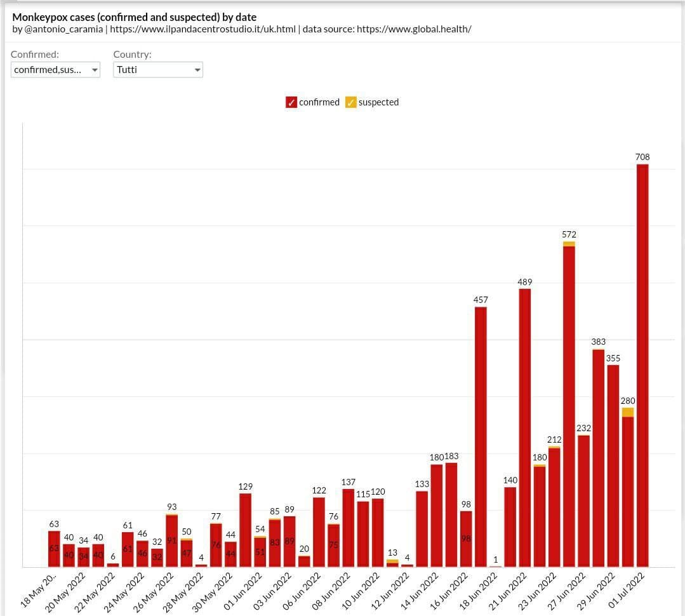685x616 pixels.
Task: Click the Country dropdown arrow
Action: (197, 70)
